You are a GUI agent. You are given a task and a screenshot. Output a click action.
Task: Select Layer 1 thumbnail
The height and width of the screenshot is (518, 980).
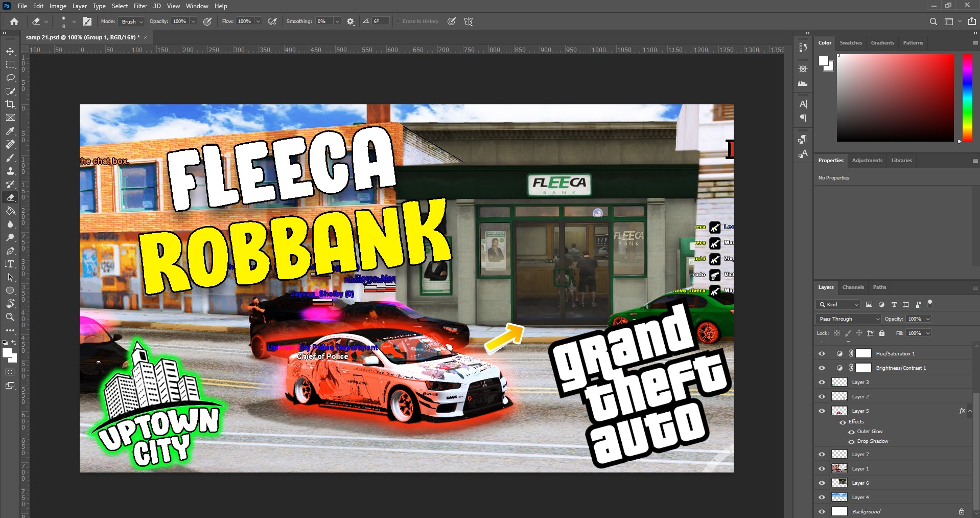point(839,468)
